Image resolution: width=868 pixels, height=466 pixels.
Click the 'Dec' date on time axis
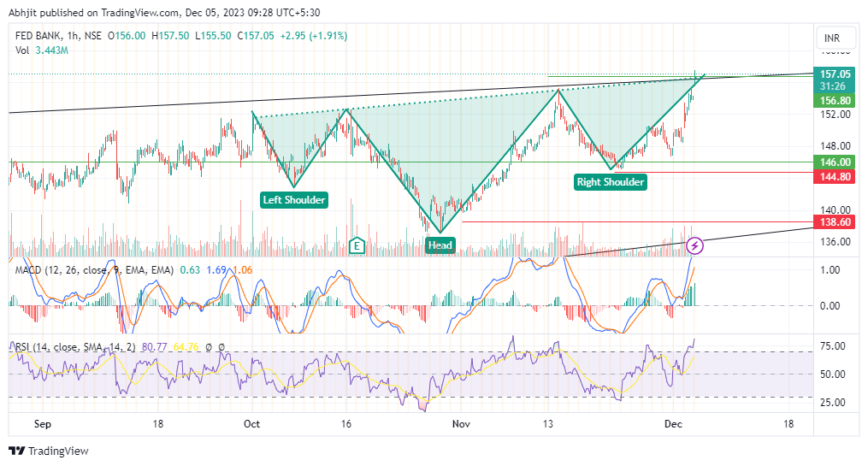pyautogui.click(x=673, y=424)
